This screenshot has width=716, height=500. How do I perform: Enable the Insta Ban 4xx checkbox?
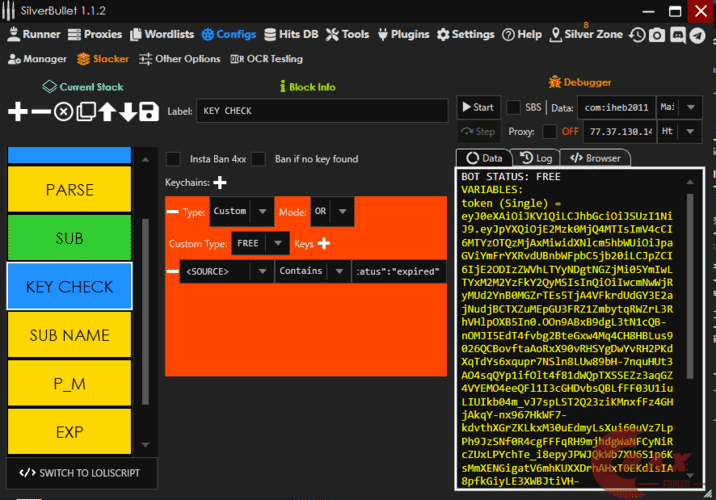(173, 159)
